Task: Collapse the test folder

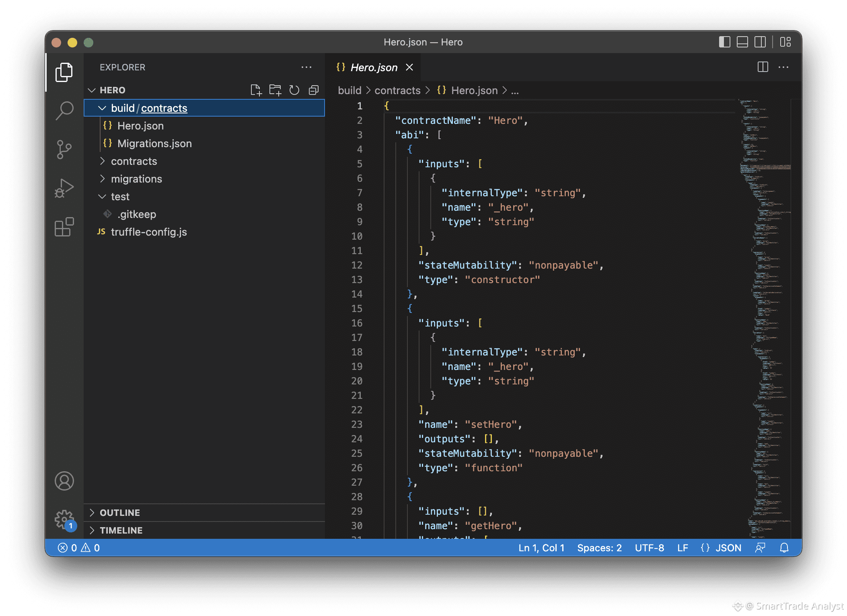Action: pyautogui.click(x=120, y=197)
